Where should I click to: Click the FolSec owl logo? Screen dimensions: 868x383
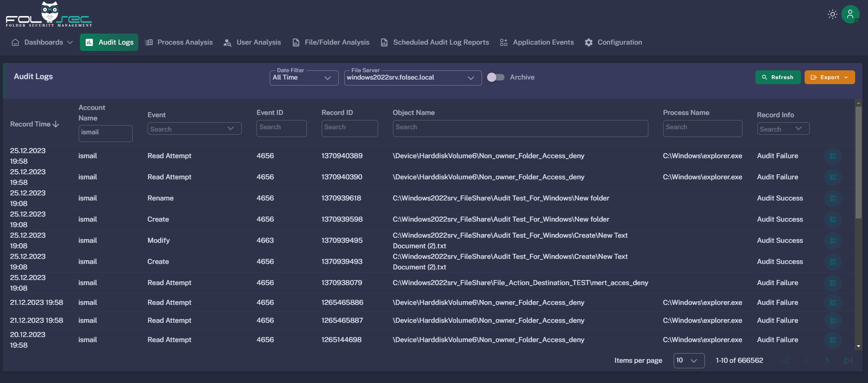(49, 14)
